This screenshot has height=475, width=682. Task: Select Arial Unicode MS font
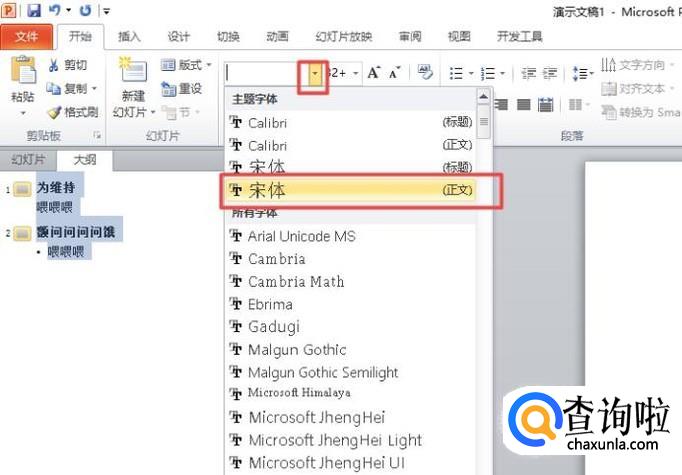[351, 236]
